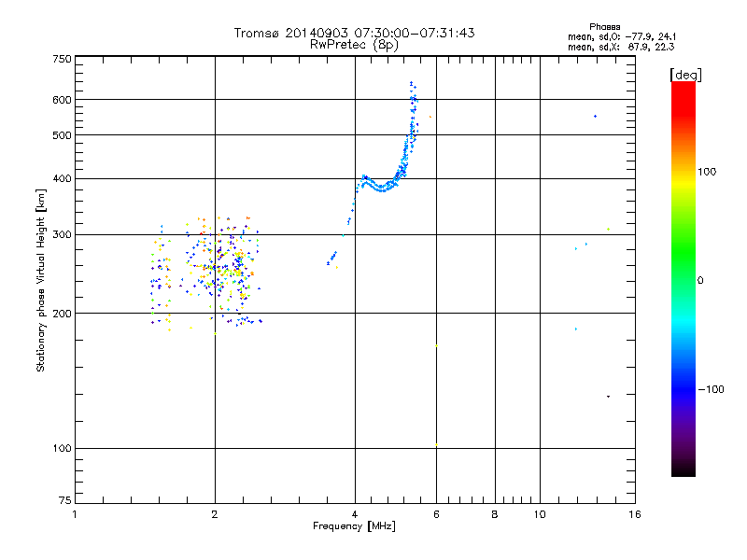Click the x-axis tick label '2'
The width and height of the screenshot is (747, 560).
coord(215,514)
